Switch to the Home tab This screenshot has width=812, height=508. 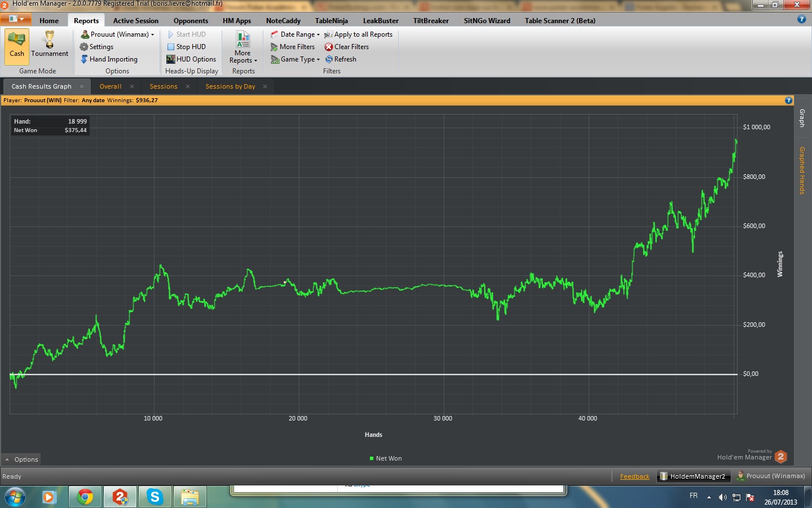click(x=49, y=21)
